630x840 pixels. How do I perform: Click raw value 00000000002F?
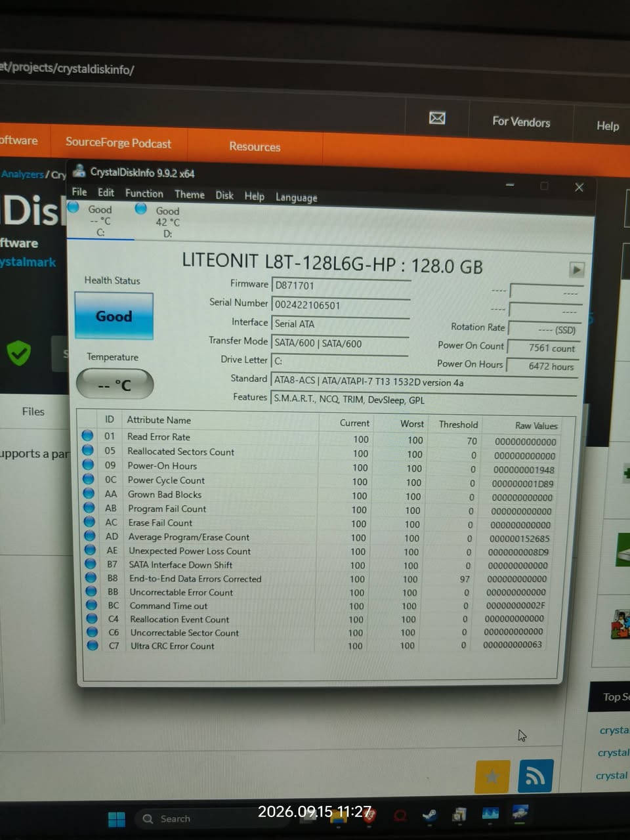coord(516,605)
